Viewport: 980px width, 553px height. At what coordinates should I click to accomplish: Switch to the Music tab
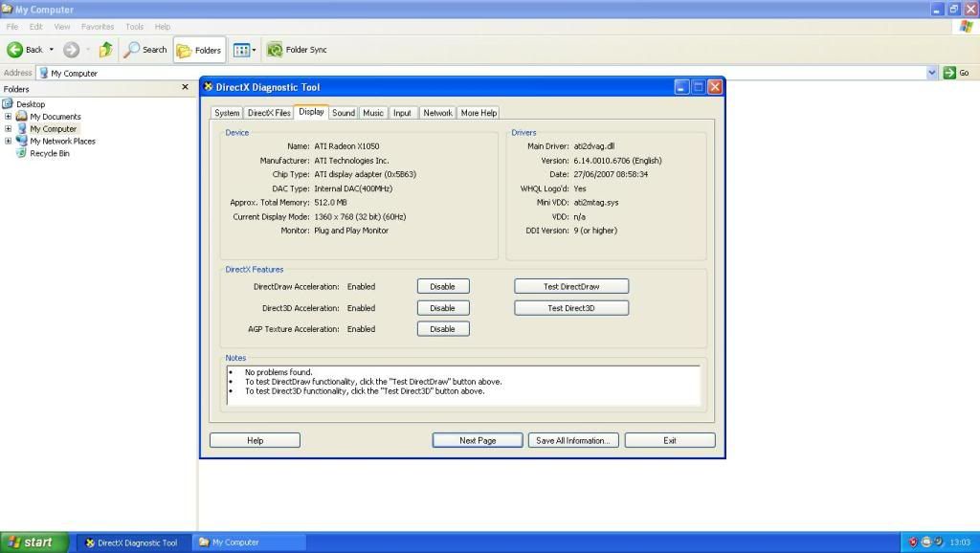tap(373, 113)
